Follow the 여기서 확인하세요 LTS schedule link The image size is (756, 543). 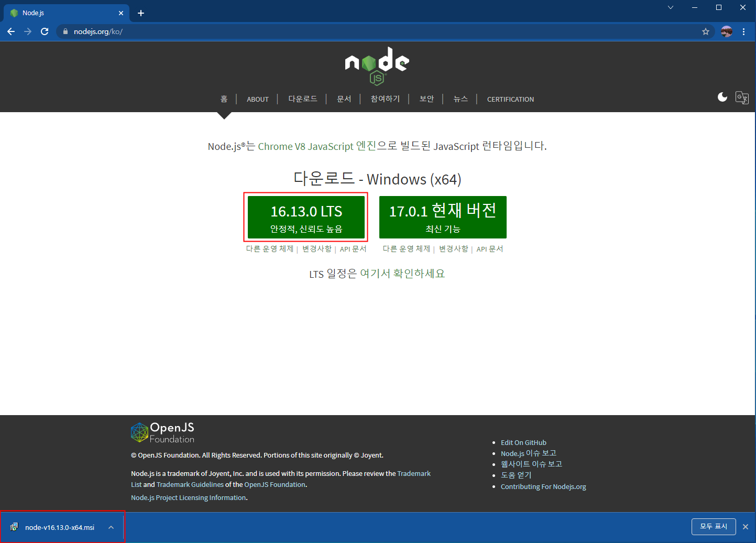click(x=402, y=274)
